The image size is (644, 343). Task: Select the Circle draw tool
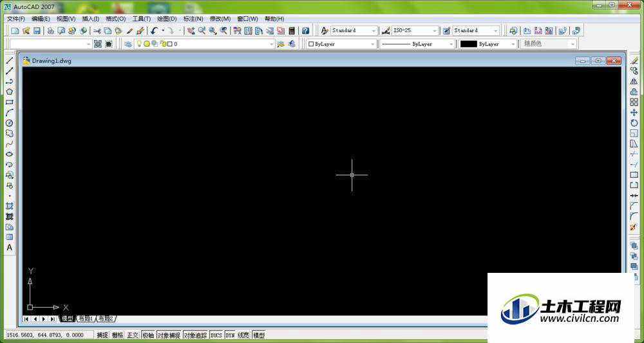(x=10, y=123)
